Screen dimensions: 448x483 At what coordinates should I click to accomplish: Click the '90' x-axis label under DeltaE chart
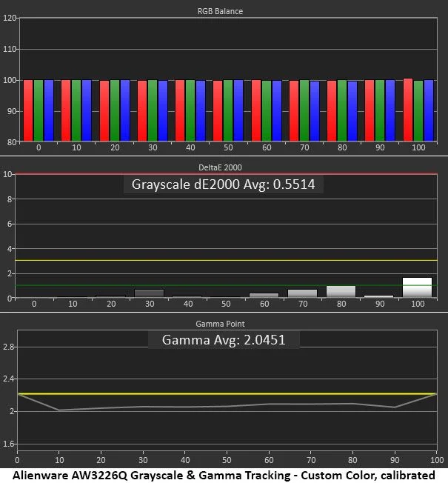point(380,304)
